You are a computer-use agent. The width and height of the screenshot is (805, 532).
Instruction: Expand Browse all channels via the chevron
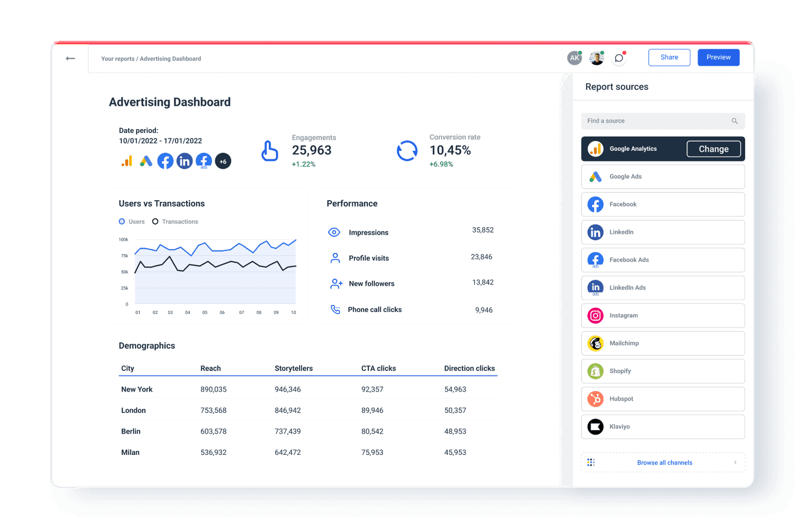(735, 462)
